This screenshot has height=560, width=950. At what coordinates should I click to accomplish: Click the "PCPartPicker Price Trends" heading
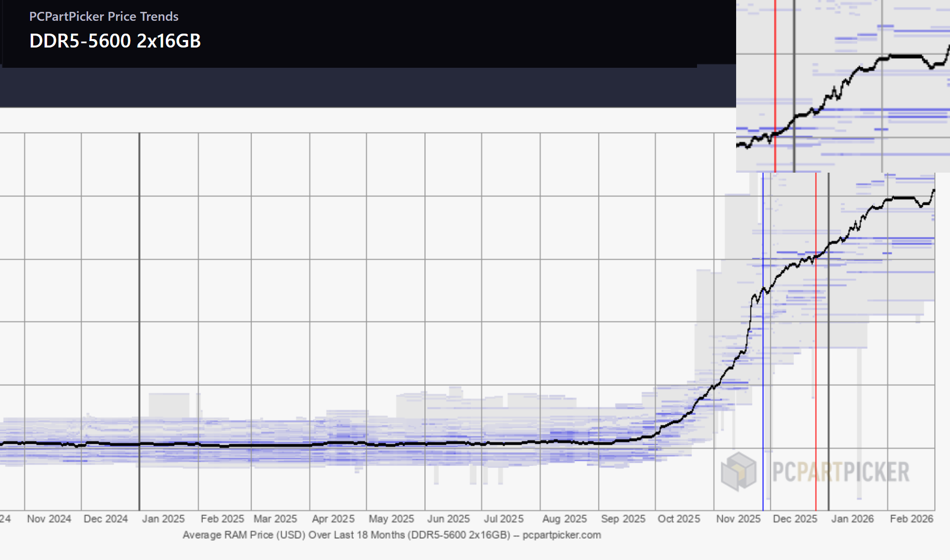point(104,16)
